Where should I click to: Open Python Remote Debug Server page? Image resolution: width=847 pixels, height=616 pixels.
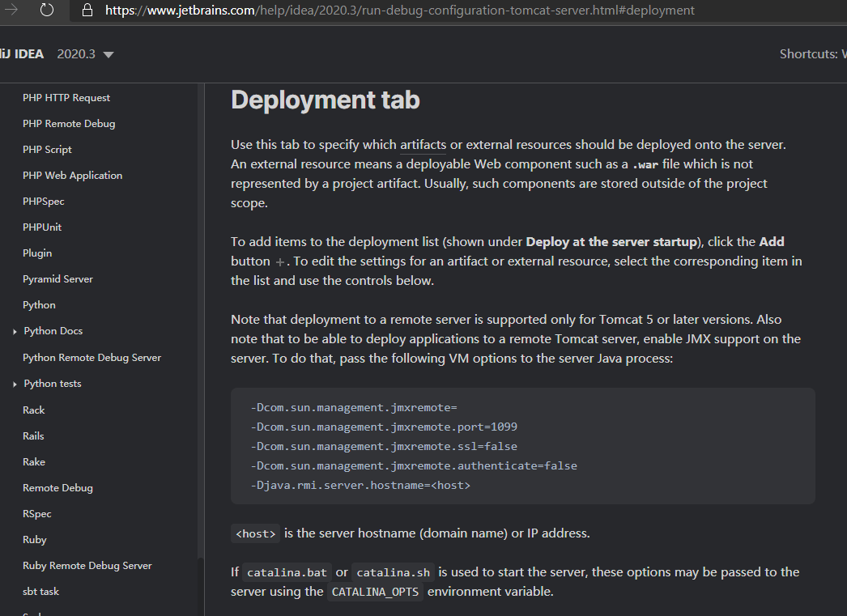(92, 358)
